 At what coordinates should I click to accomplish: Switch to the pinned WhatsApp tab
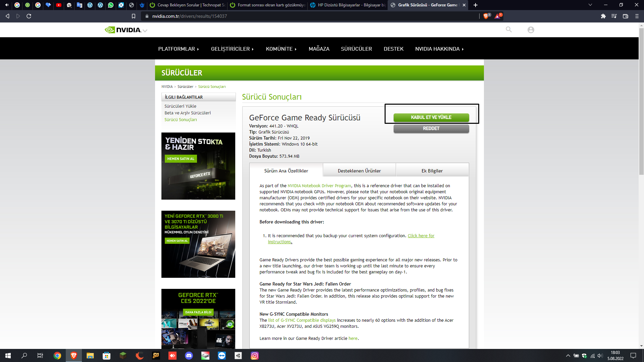point(111,5)
